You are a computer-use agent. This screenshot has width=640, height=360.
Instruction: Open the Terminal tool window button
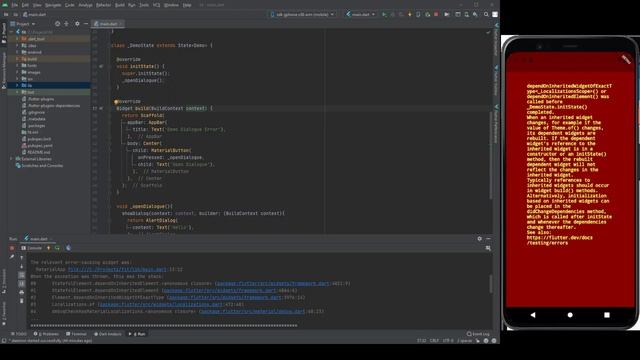tap(76, 334)
